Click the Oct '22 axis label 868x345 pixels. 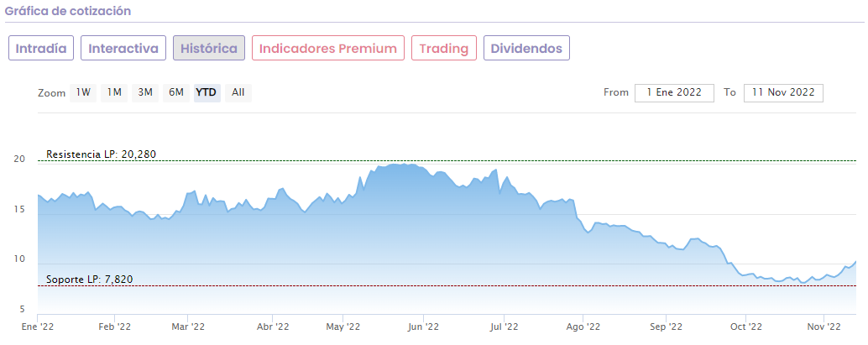[x=745, y=326]
